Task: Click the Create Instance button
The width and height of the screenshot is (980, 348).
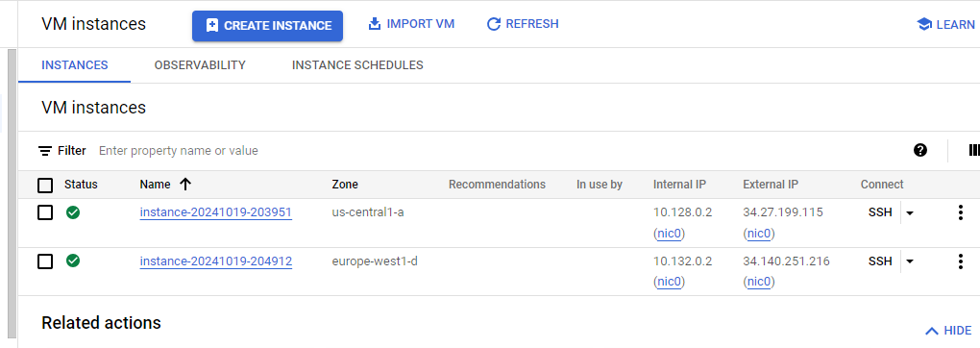Action: (x=267, y=26)
